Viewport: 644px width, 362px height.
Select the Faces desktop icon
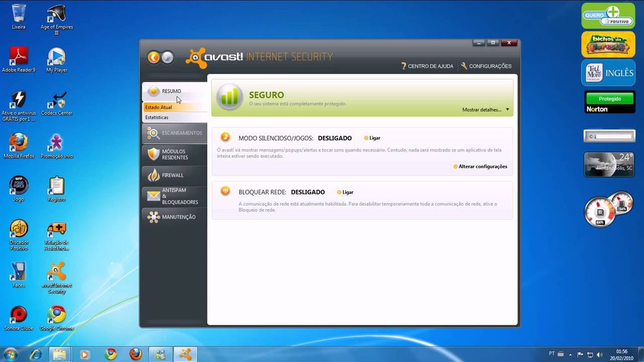pyautogui.click(x=19, y=275)
